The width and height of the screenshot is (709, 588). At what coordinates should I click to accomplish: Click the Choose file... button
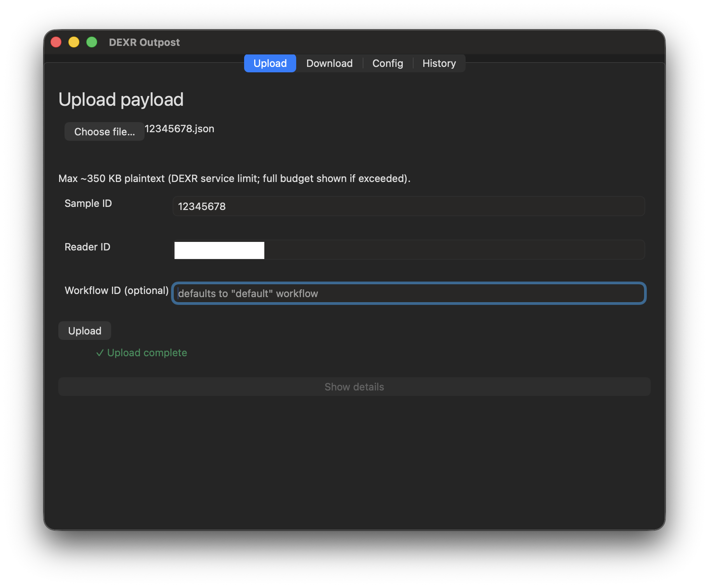(x=105, y=132)
